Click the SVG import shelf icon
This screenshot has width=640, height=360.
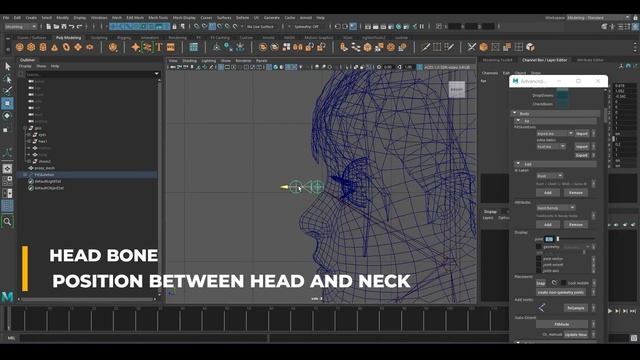[171, 47]
